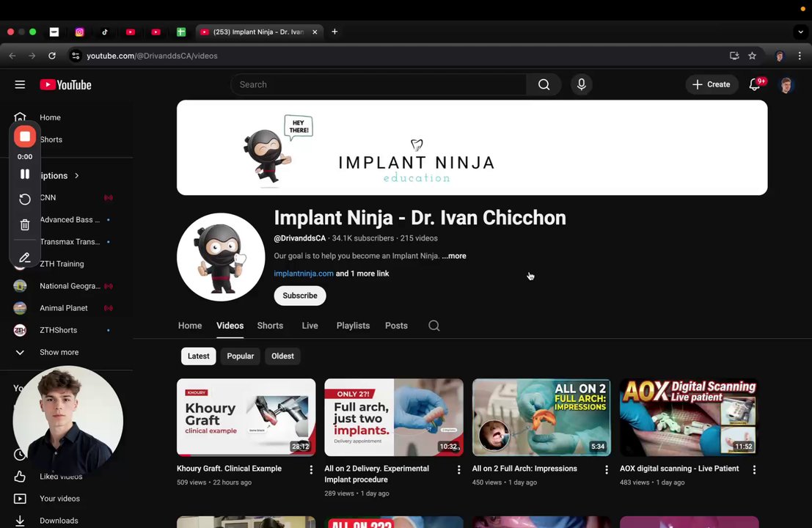Screen dimensions: 812x528
Task: Sort videos by Popular
Action: point(241,356)
